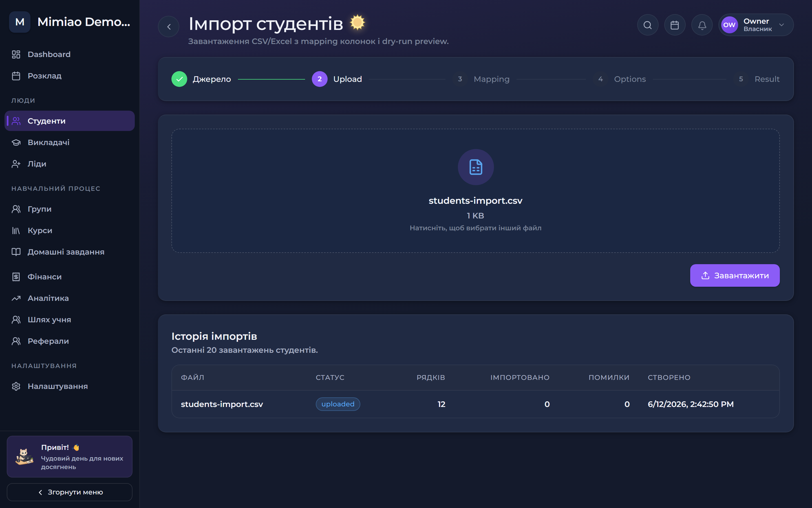Click the Шлях учня icon

(x=16, y=320)
